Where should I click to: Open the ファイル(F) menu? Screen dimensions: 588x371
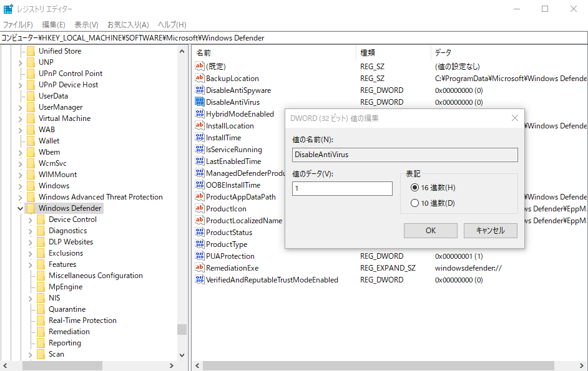click(18, 25)
